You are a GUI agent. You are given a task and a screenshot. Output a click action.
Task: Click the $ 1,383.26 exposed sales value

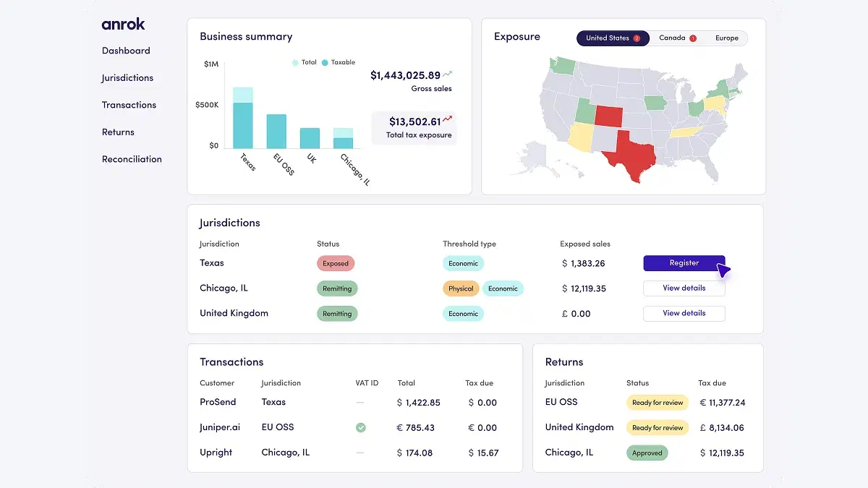coord(583,264)
